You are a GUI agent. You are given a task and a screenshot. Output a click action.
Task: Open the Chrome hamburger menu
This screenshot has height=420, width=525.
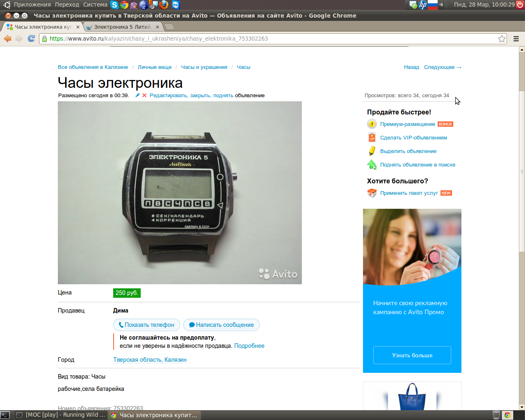[x=516, y=39]
